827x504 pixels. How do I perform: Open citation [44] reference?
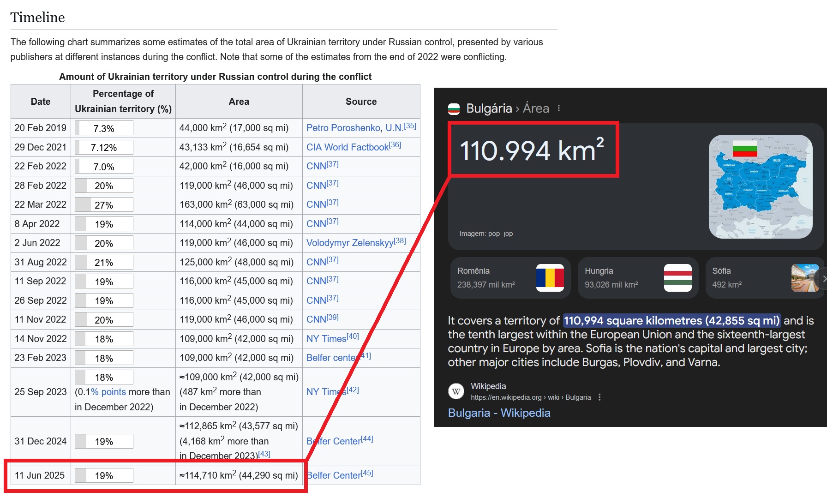pyautogui.click(x=367, y=439)
